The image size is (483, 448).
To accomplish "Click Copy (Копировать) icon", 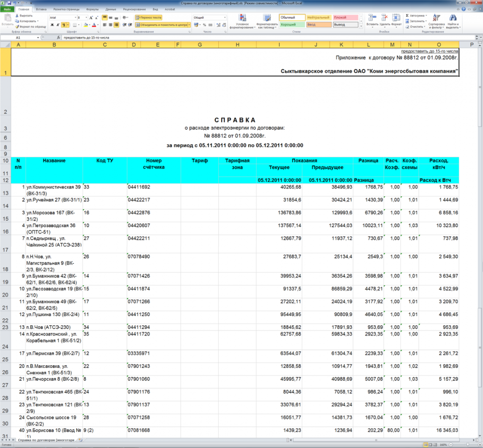I will click(17, 21).
